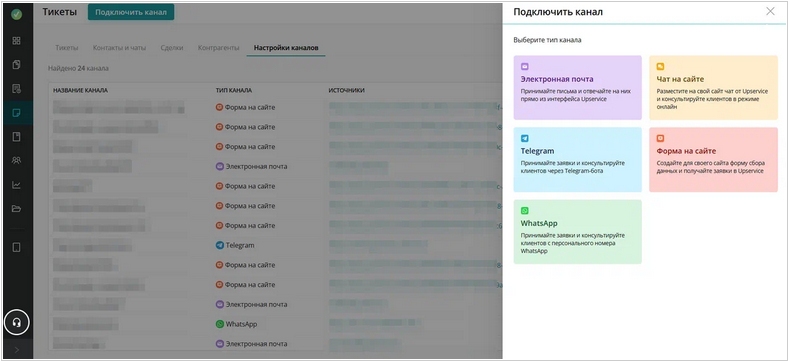Click the Telegram icon in the channel table row
This screenshot has height=361, width=788.
point(220,245)
